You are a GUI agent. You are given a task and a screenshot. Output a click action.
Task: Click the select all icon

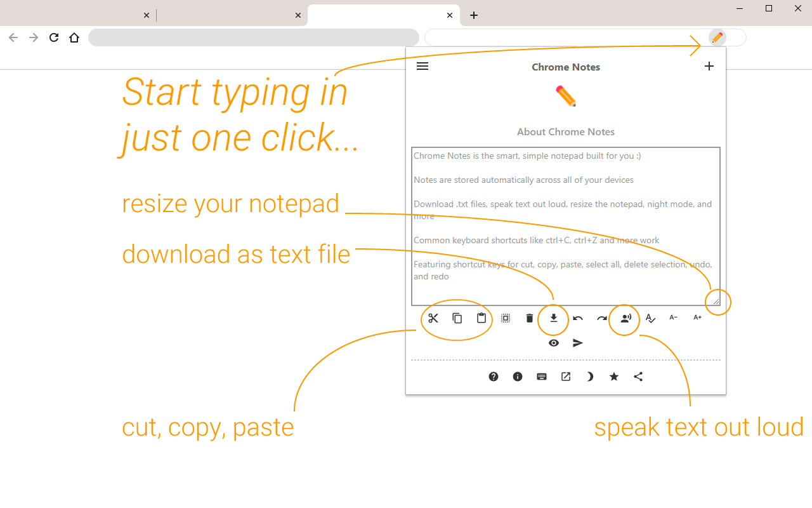click(506, 318)
